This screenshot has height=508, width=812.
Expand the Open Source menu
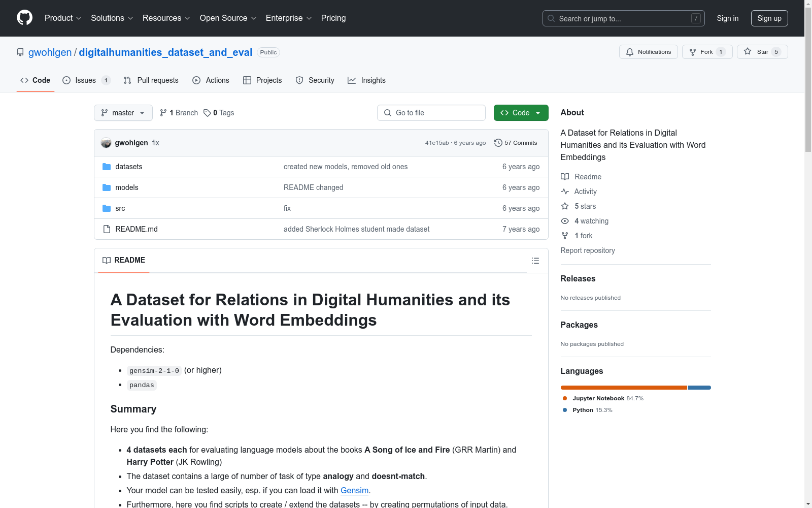pos(228,18)
